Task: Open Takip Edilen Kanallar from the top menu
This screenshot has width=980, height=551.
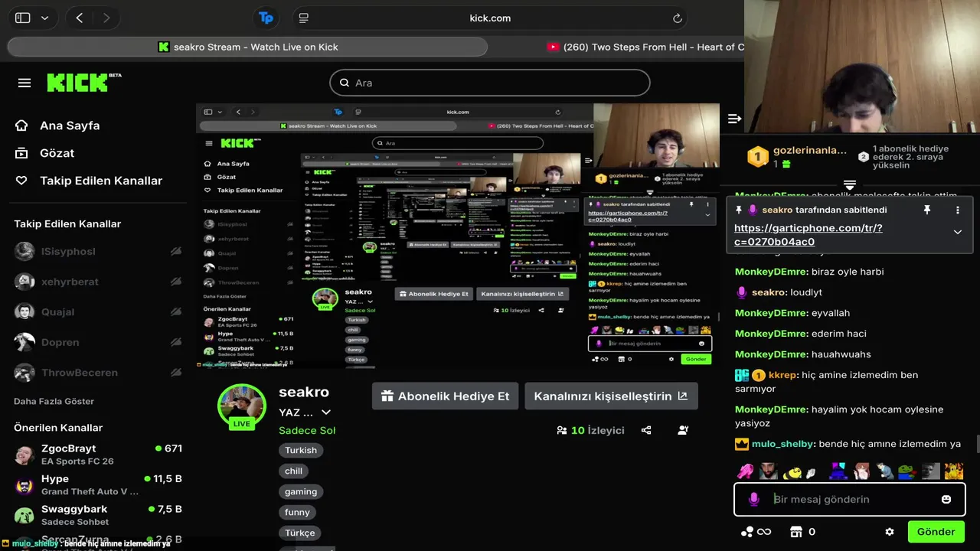Action: (x=101, y=181)
